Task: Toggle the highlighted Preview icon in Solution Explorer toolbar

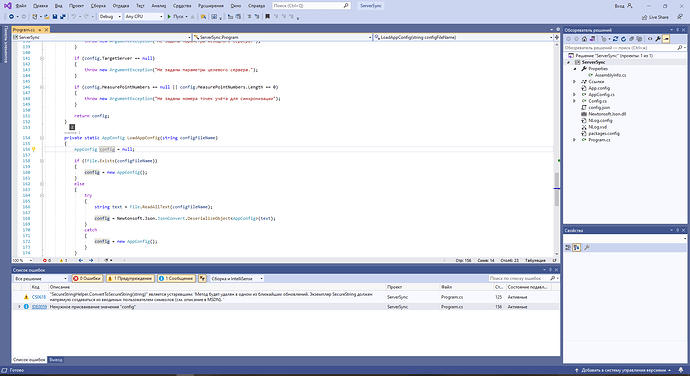Action: [666, 39]
